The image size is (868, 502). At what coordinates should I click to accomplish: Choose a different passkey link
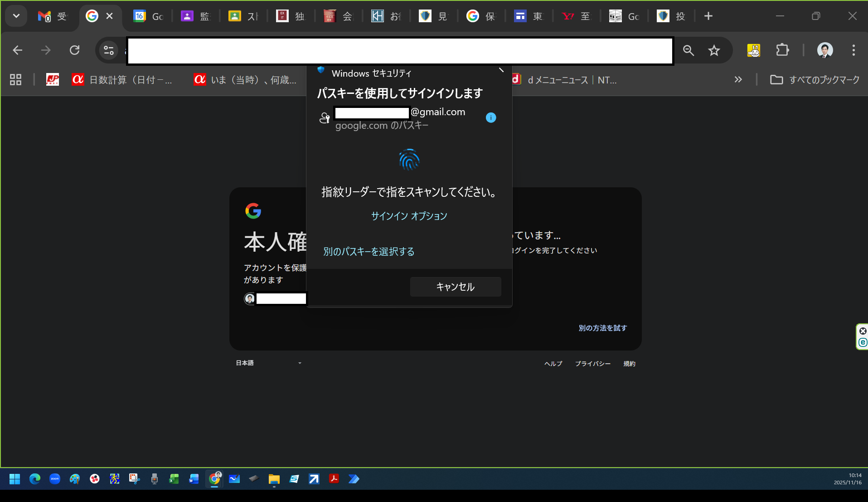coord(369,252)
